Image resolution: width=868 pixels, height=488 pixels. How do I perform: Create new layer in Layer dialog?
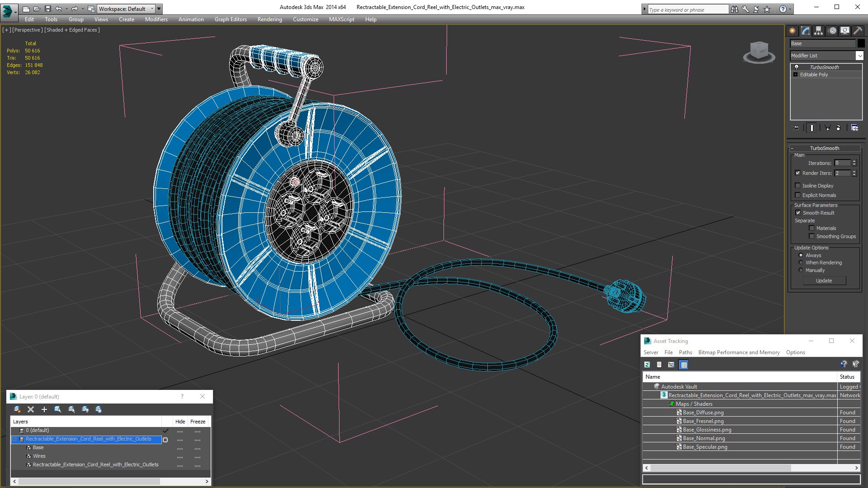coord(17,409)
